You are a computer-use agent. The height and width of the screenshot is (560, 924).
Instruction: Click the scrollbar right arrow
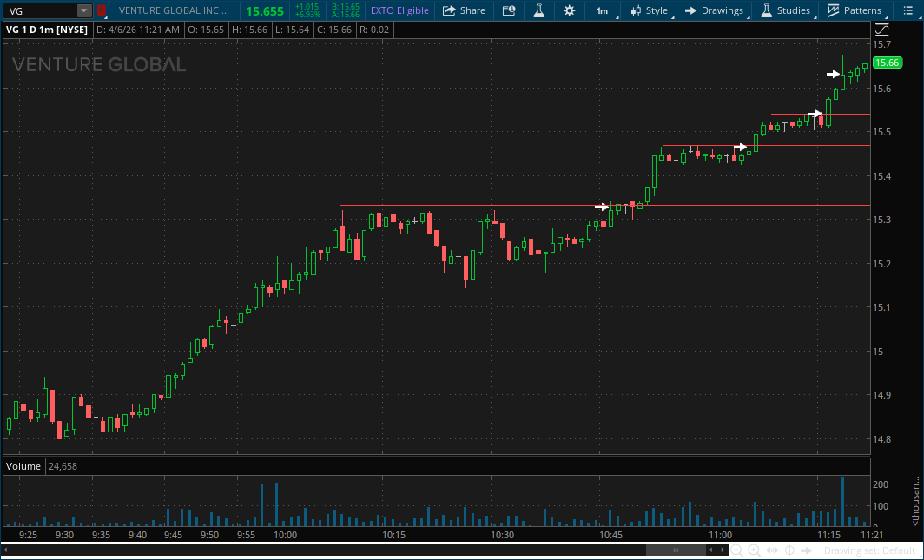pyautogui.click(x=723, y=550)
